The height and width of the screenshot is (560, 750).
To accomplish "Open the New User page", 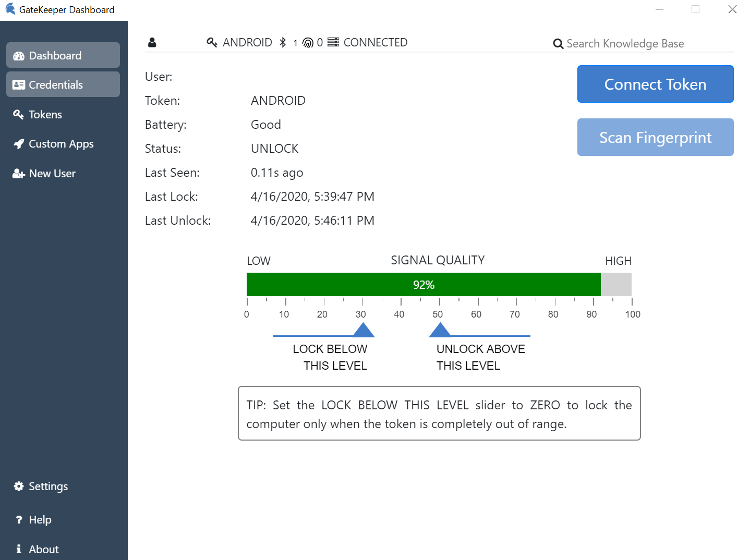I will (52, 174).
